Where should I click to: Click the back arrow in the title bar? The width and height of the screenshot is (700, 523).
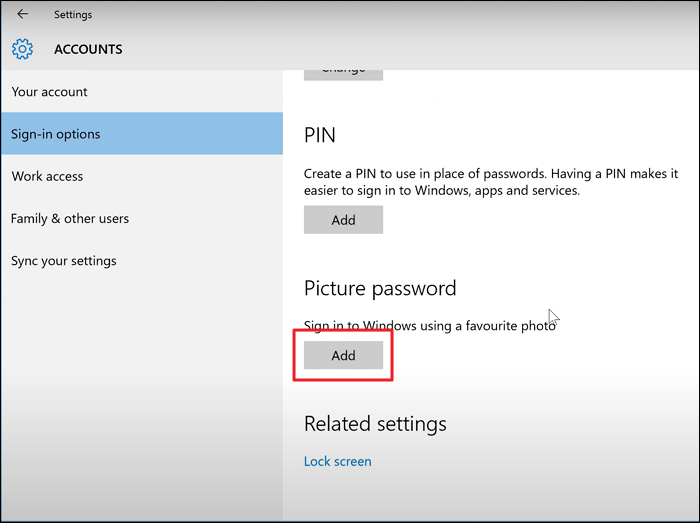point(23,14)
